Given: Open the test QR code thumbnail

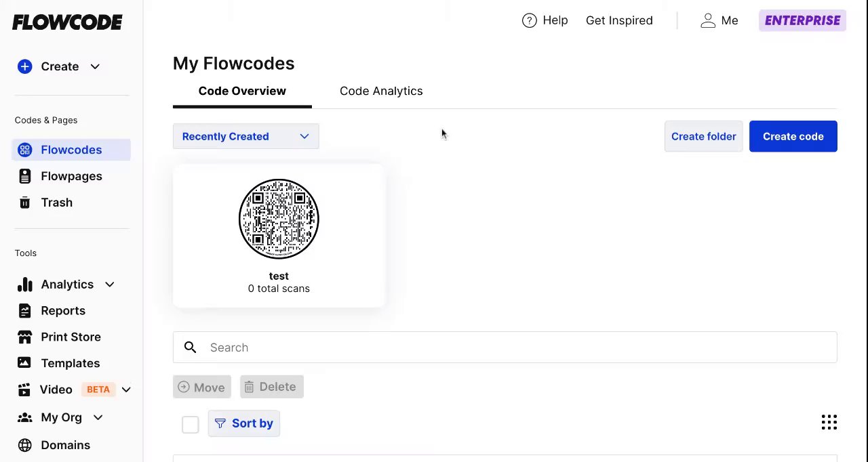Looking at the screenshot, I should click(x=279, y=219).
